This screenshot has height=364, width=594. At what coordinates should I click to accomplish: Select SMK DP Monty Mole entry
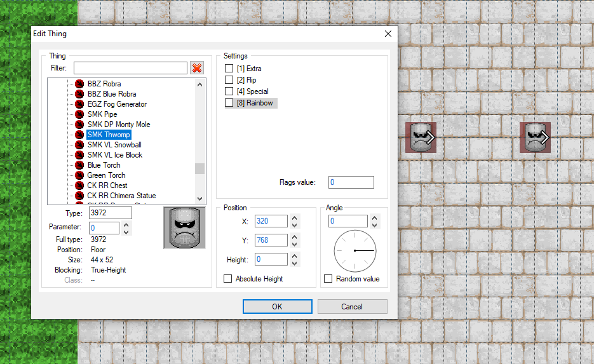119,125
